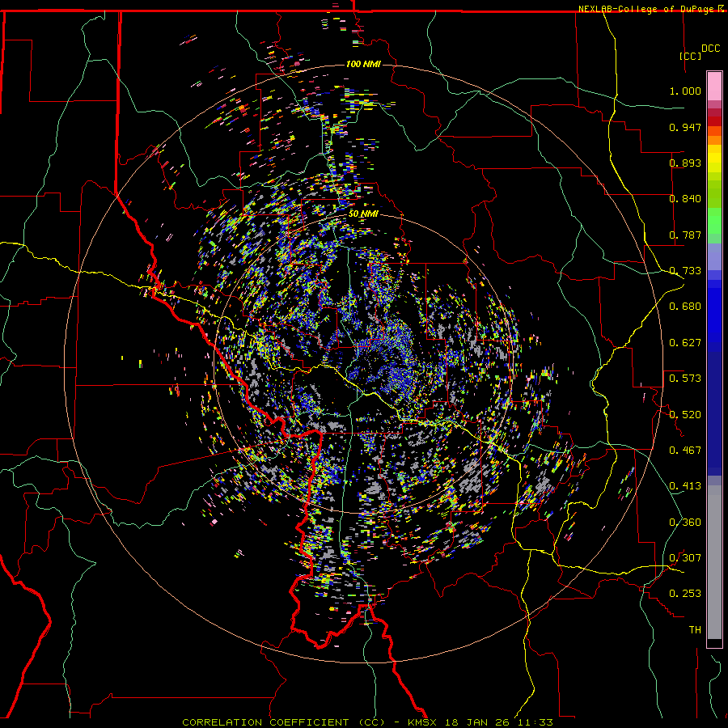Click the 0.627 scale value
The height and width of the screenshot is (728, 728).
(x=685, y=343)
